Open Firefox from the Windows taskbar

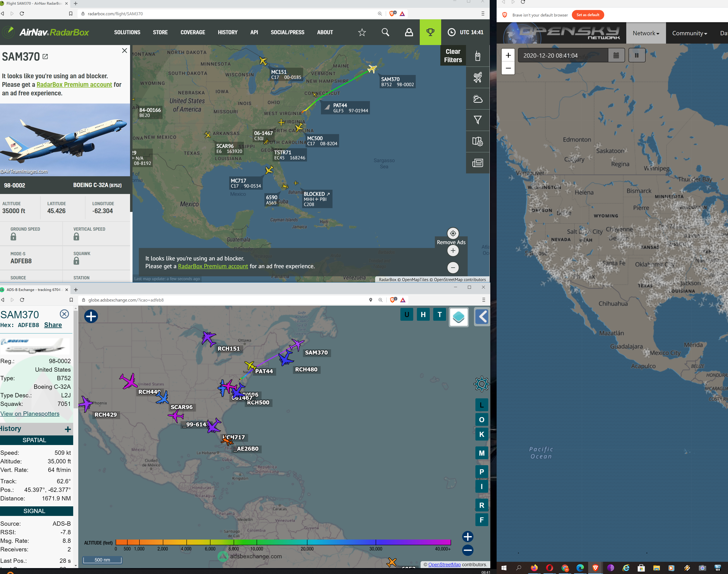coord(534,568)
